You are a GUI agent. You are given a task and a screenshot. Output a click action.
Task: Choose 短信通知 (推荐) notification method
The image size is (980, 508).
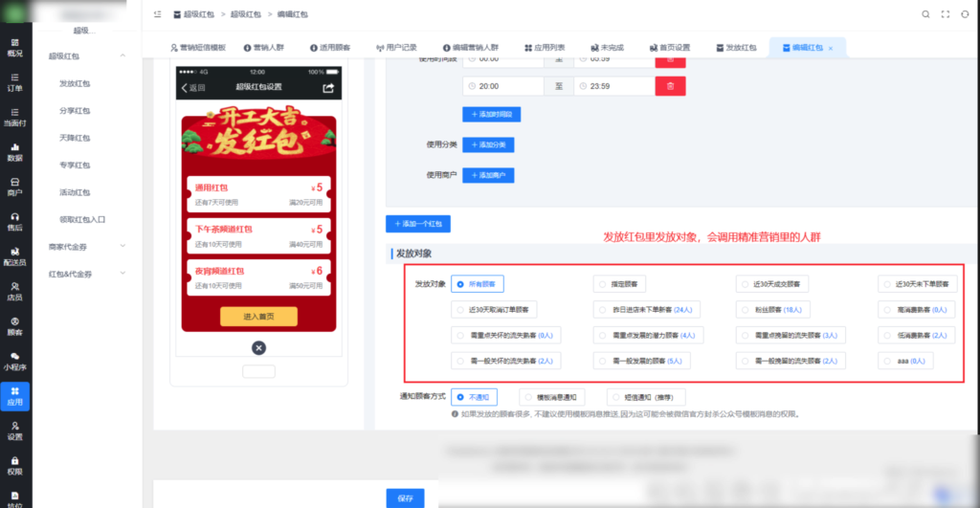click(x=646, y=397)
